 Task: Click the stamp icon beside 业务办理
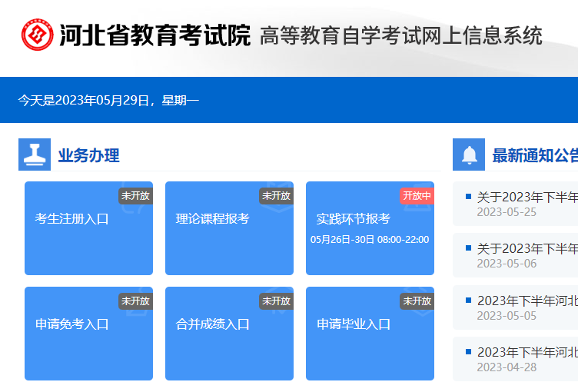(x=35, y=155)
